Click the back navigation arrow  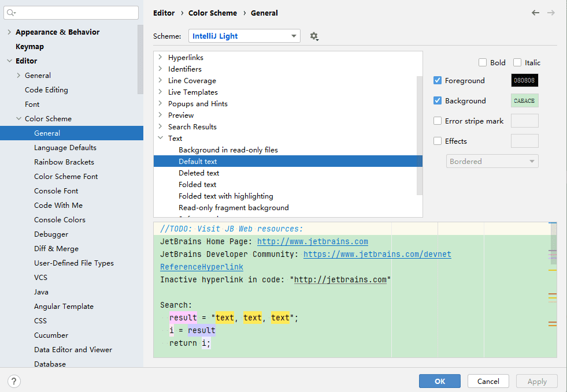535,13
